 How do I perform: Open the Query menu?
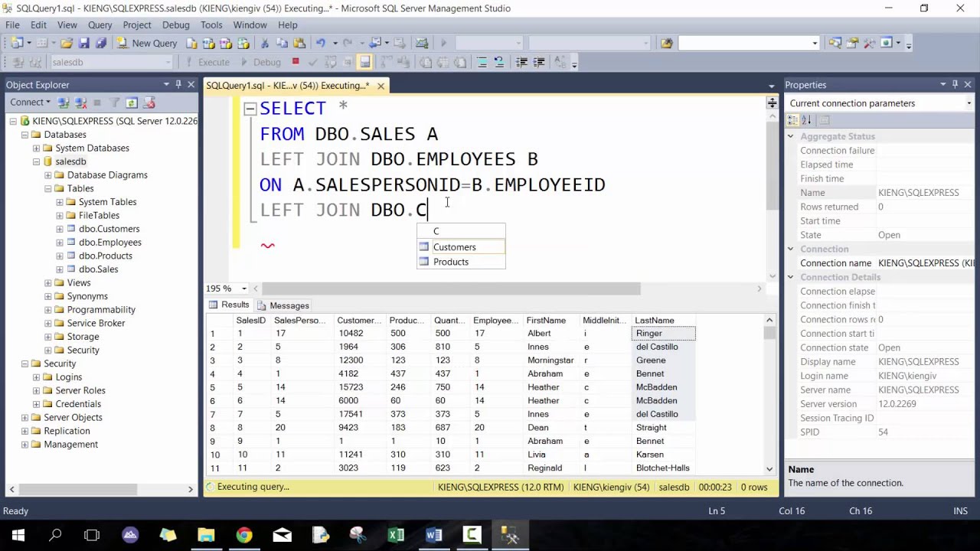[x=100, y=25]
